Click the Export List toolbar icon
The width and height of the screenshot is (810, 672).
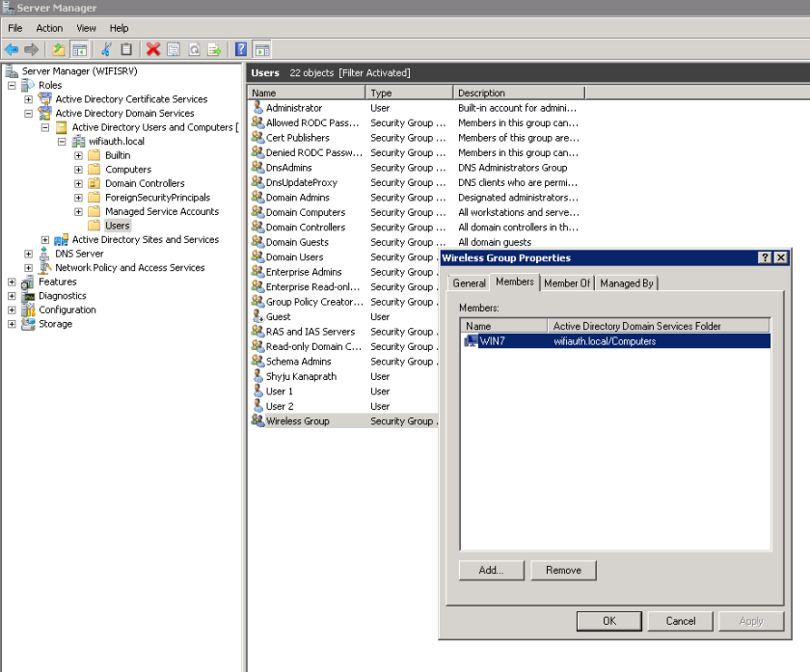point(214,49)
